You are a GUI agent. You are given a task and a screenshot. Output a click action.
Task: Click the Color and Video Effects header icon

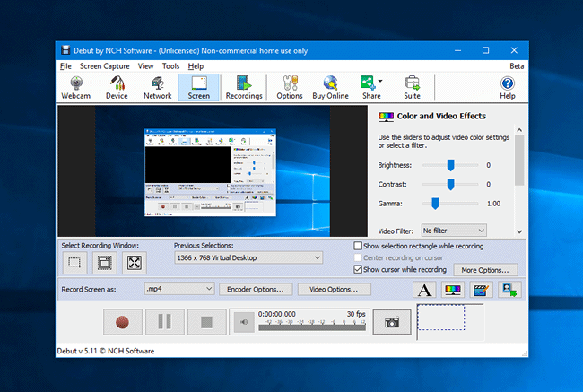click(x=386, y=117)
